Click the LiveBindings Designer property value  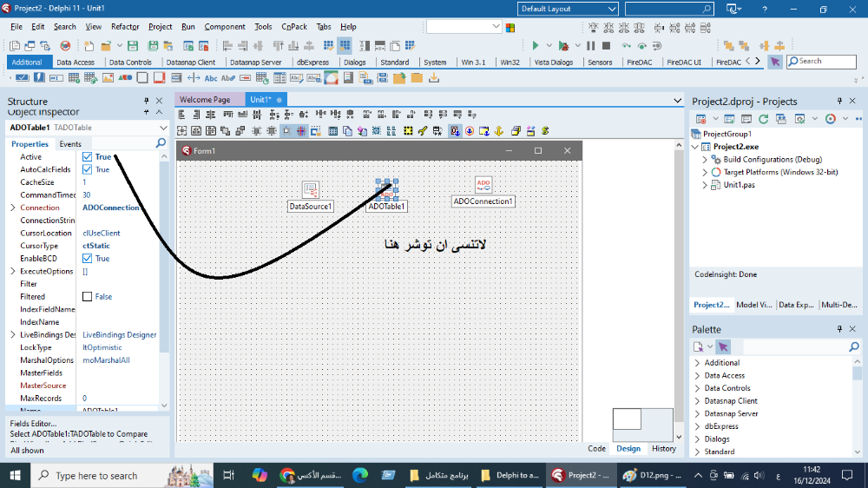tap(120, 335)
